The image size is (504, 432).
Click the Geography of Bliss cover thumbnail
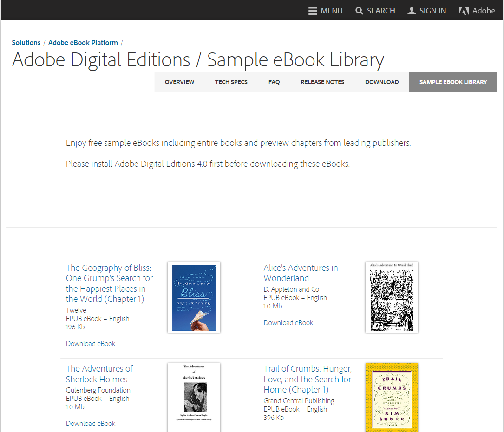[x=194, y=297]
